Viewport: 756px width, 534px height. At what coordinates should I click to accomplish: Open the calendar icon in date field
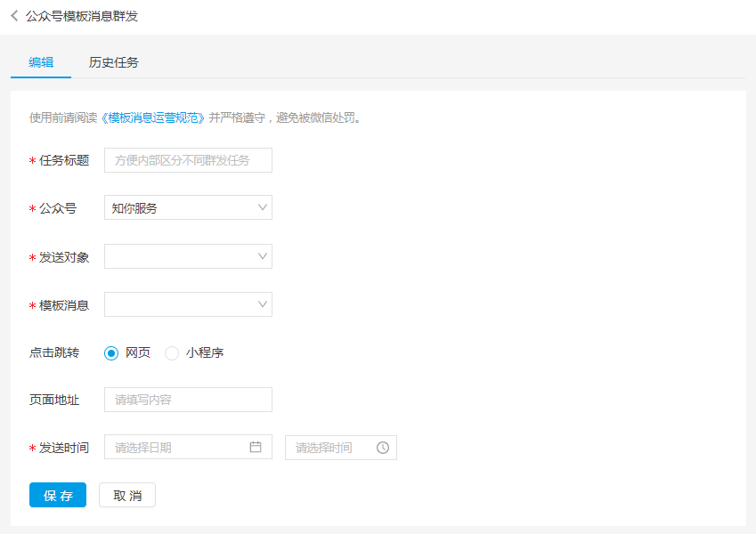(x=256, y=447)
